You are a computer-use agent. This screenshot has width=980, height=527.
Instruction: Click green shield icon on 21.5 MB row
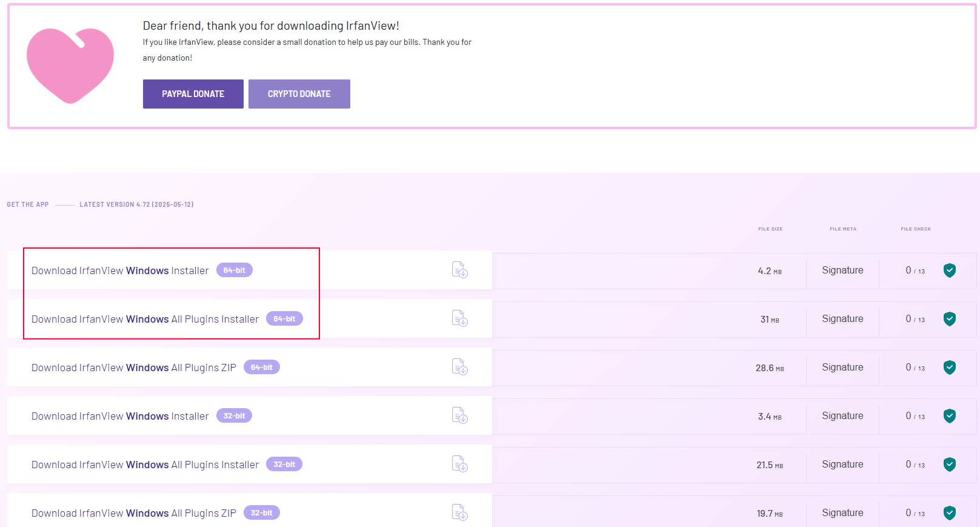tap(950, 465)
